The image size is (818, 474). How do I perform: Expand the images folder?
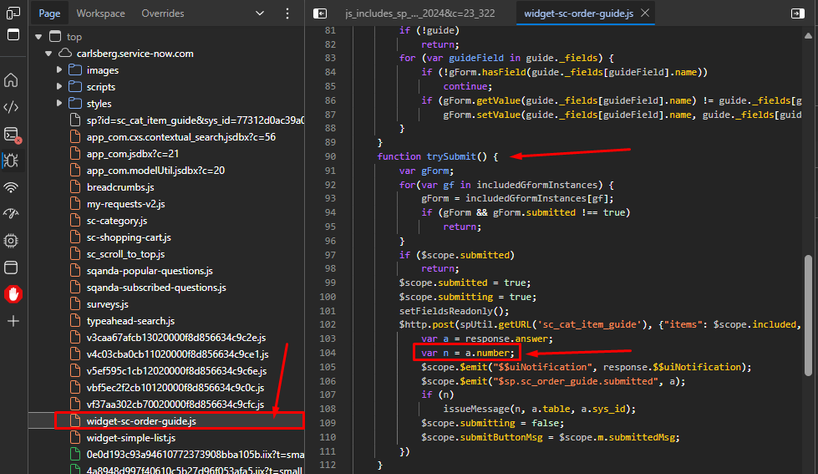pos(59,70)
